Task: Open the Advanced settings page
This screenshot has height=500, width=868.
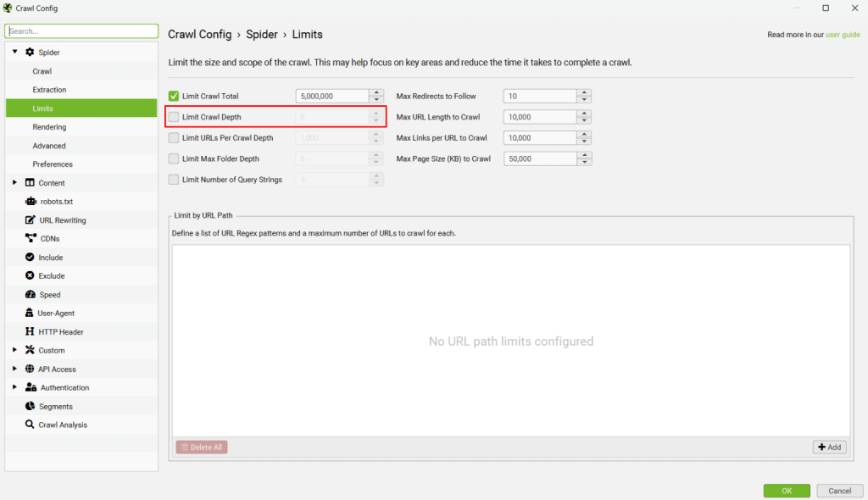Action: [x=81, y=146]
